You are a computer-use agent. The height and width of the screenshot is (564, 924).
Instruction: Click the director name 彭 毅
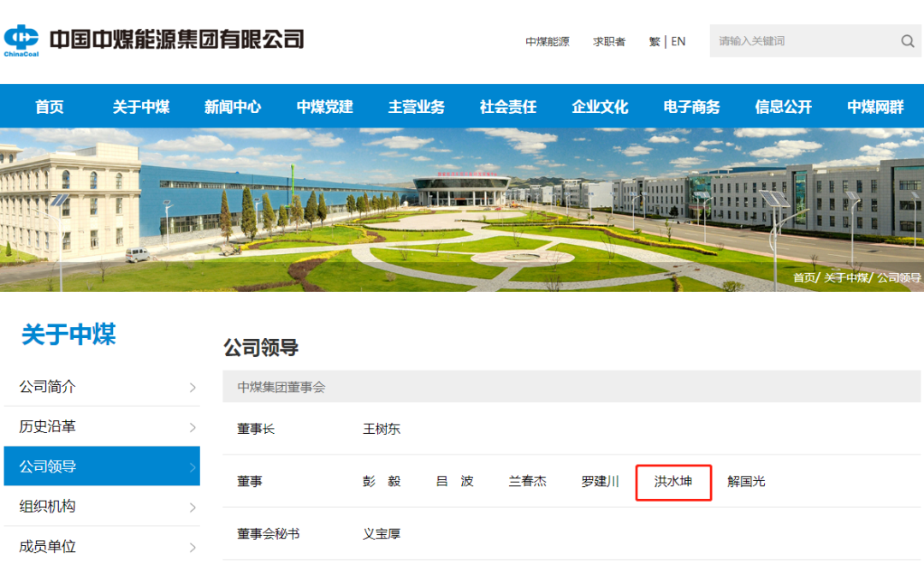click(x=382, y=482)
